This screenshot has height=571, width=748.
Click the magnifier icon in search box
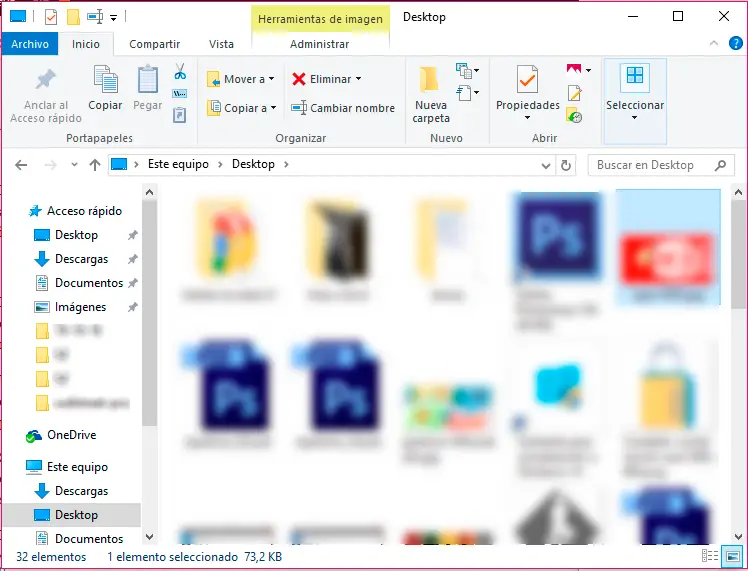coord(720,165)
